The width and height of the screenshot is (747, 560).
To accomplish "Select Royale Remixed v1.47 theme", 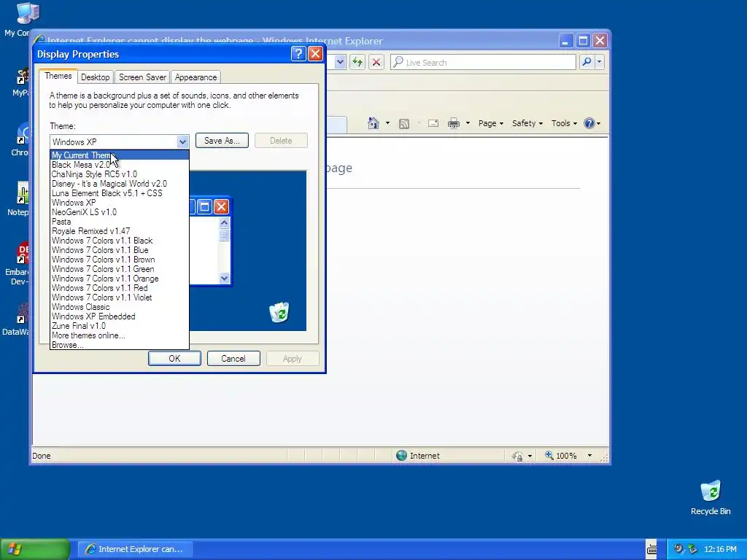I will click(x=119, y=231).
